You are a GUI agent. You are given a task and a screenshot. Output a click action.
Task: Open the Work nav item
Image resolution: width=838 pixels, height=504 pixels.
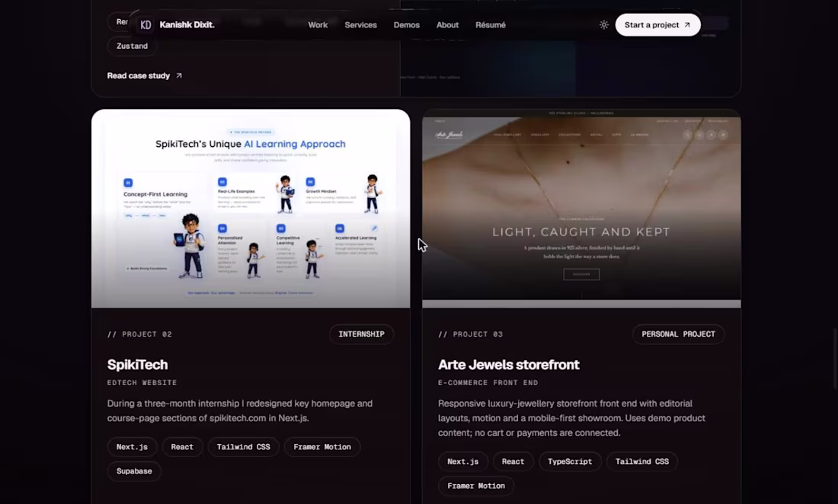(x=318, y=24)
